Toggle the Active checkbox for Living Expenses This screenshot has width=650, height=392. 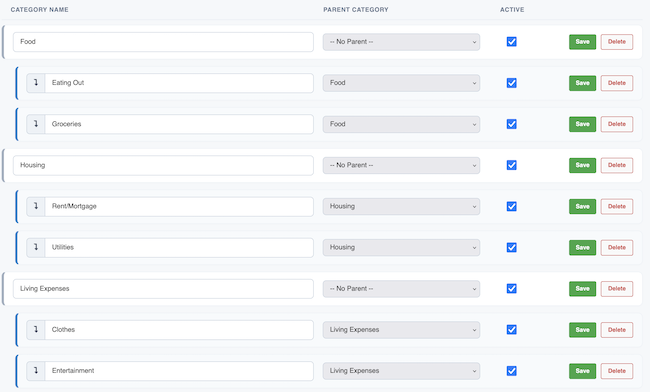coord(512,288)
